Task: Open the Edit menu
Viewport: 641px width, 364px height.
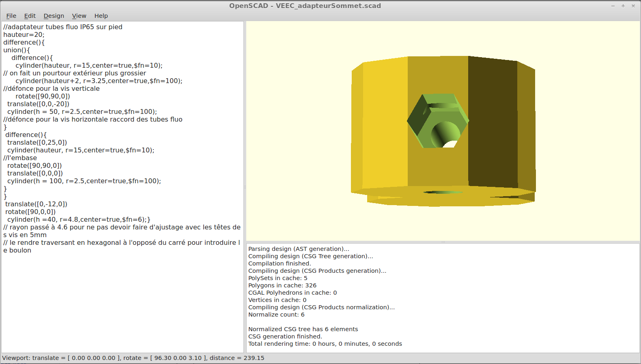Action: pos(30,16)
